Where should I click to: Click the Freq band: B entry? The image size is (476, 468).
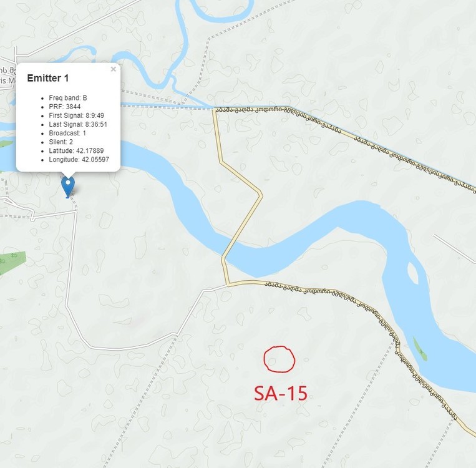(68, 98)
